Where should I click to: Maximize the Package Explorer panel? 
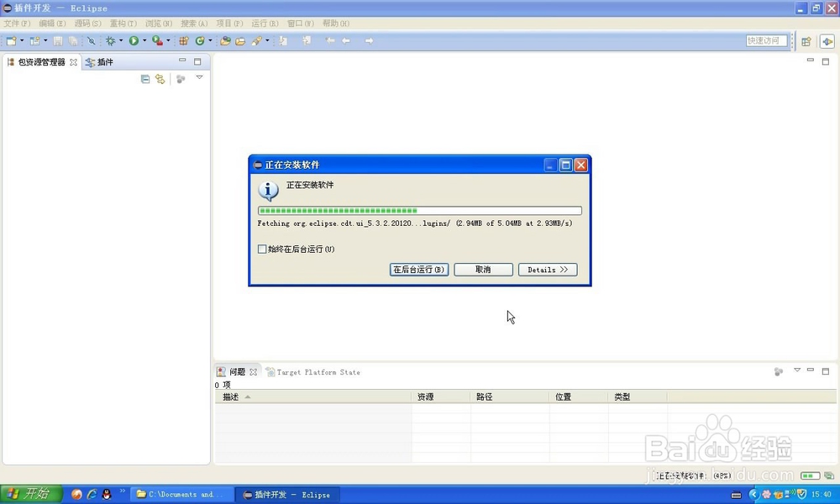[x=197, y=61]
